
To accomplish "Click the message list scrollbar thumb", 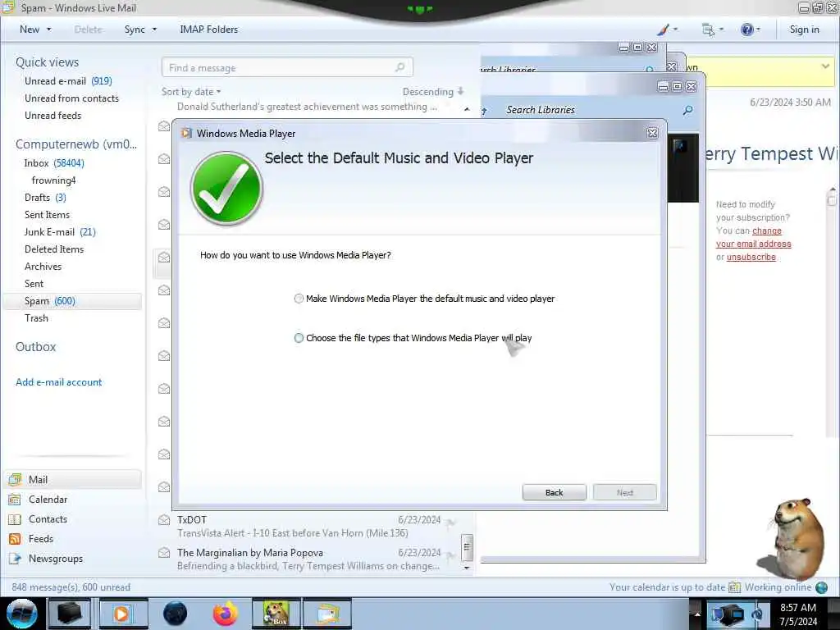I will click(467, 547).
